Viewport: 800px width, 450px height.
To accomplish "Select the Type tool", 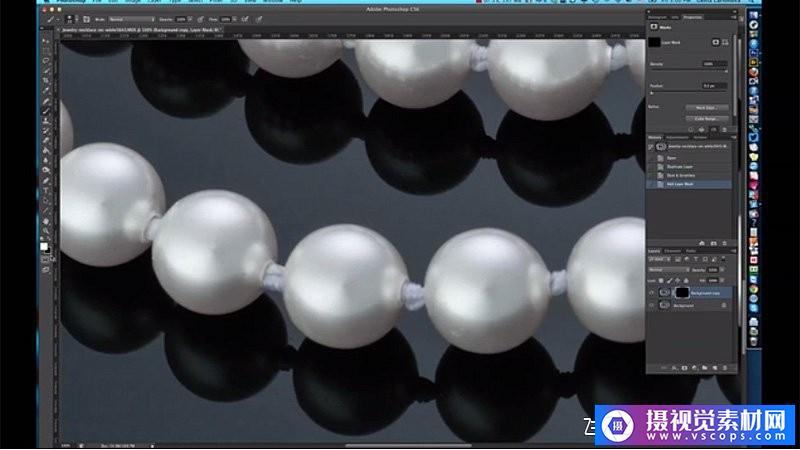I will click(46, 190).
